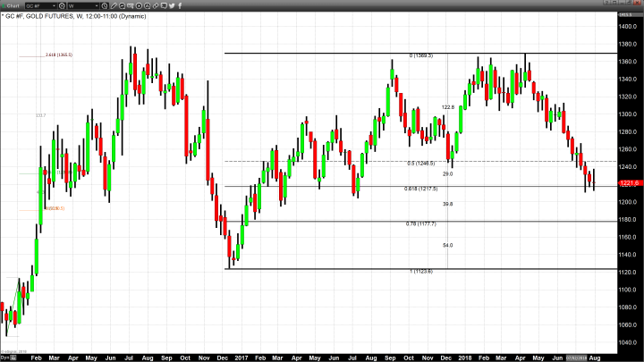Click the pop-out window button
This screenshot has width=644, height=362.
[x=614, y=2]
